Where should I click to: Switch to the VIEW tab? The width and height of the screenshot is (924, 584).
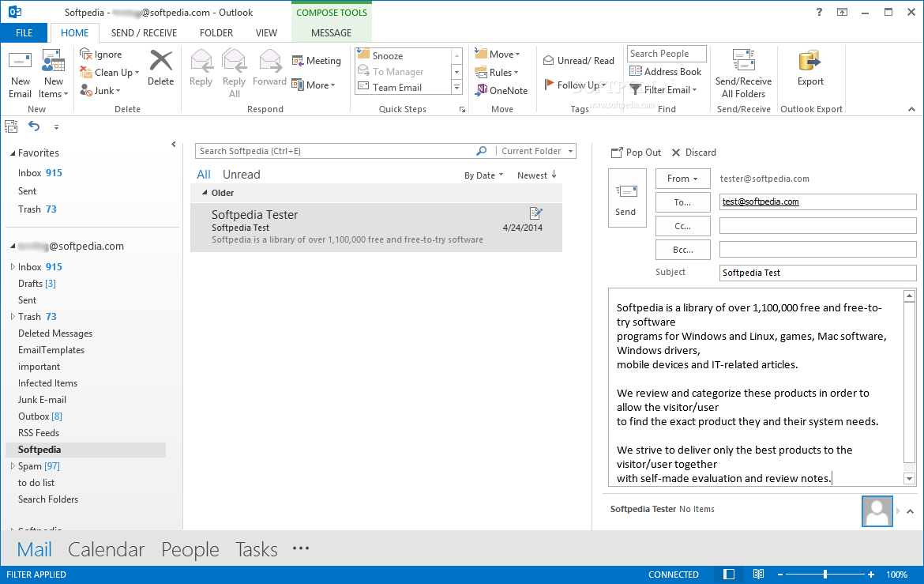pos(266,33)
